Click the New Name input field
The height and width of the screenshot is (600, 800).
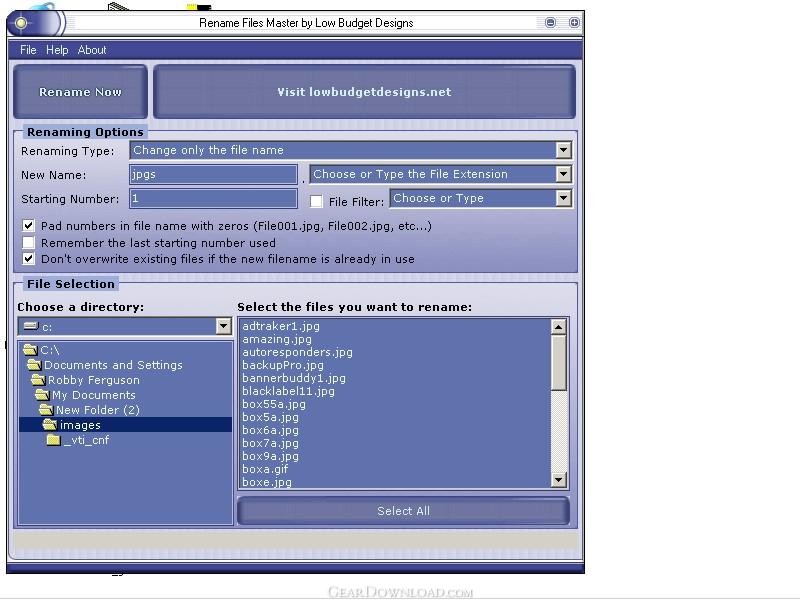(213, 174)
